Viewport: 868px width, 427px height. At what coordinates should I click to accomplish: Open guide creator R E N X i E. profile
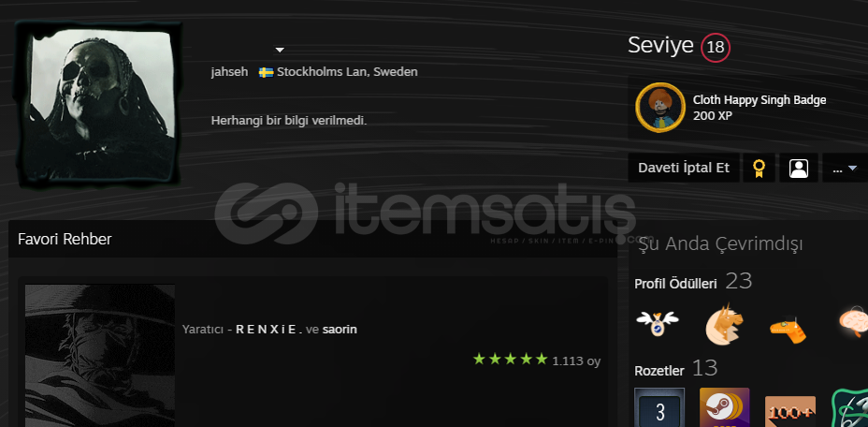pyautogui.click(x=269, y=330)
